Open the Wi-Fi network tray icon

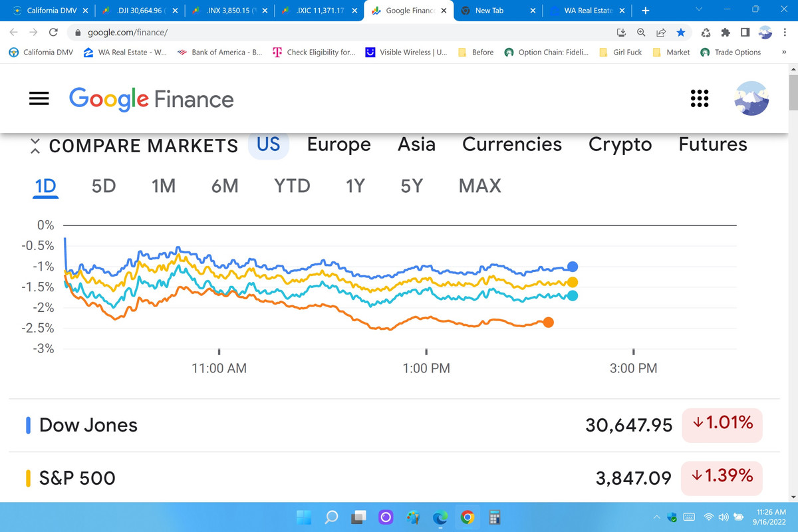(709, 517)
